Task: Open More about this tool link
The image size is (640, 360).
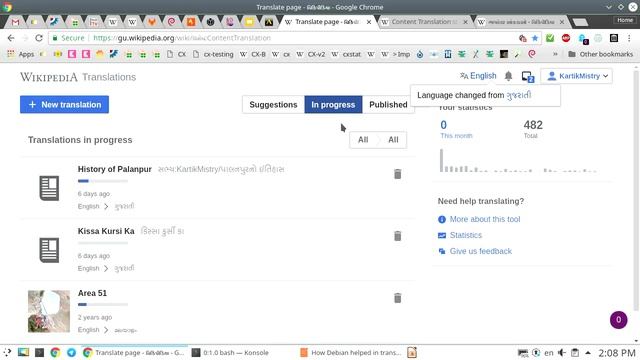Action: pyautogui.click(x=485, y=219)
